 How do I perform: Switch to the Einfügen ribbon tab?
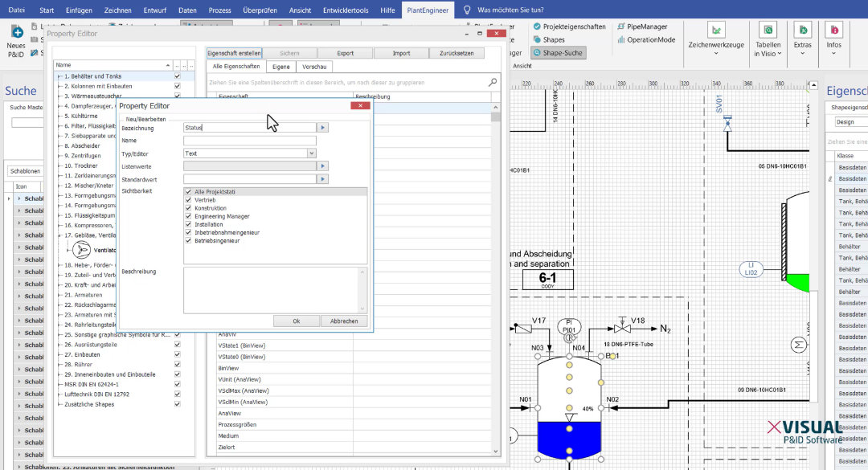tap(79, 10)
